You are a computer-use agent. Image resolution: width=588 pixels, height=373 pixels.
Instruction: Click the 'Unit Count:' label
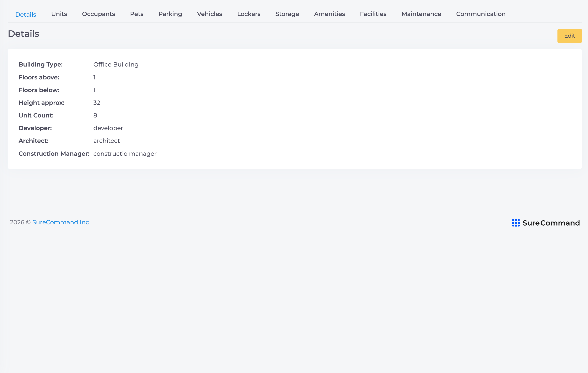[x=36, y=116]
